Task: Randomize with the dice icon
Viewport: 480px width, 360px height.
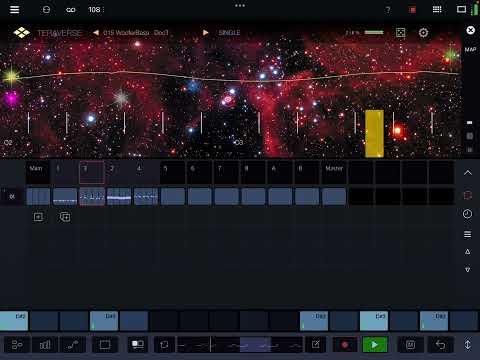Action: (400, 32)
